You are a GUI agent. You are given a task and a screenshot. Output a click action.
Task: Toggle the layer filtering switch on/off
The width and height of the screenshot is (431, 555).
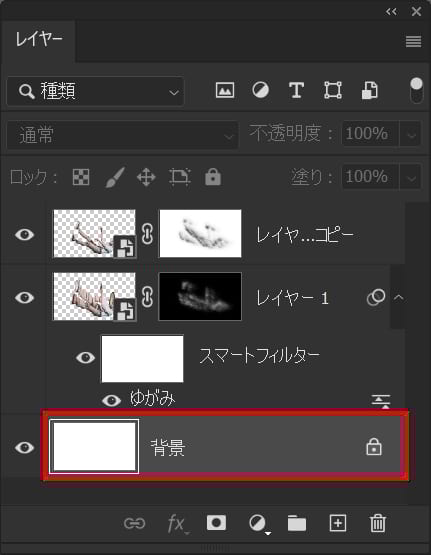pos(416,90)
